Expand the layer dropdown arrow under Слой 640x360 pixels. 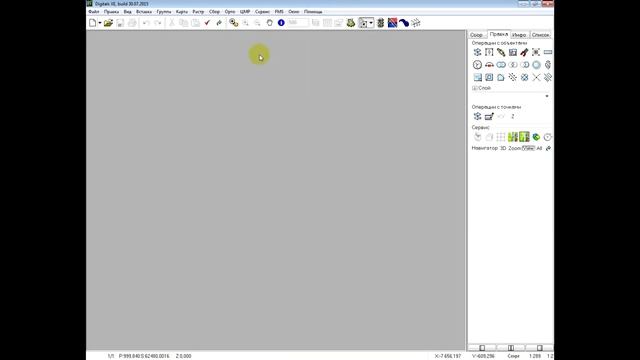click(547, 96)
